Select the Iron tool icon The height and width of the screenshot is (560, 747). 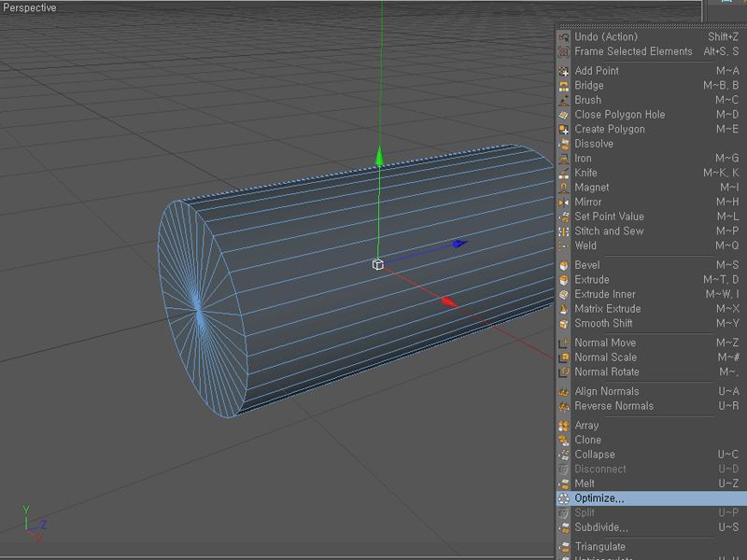coord(564,159)
